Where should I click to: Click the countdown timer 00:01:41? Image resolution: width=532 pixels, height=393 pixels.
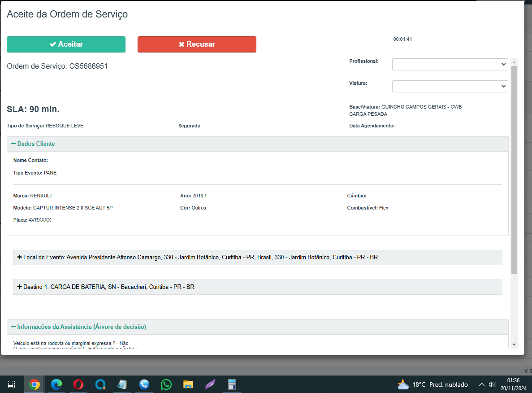click(402, 39)
